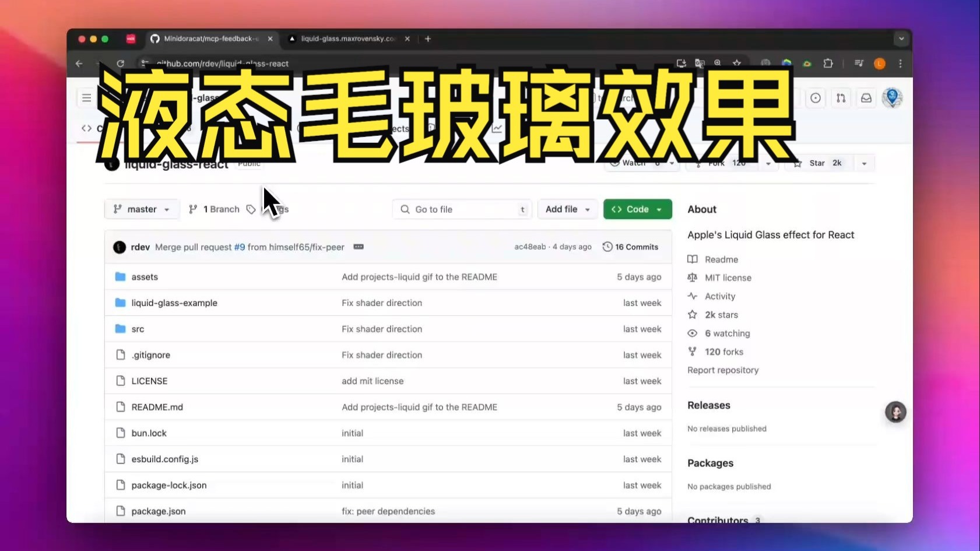Screen dimensions: 980x551
Task: Go back with the browser back arrow
Action: [x=79, y=64]
